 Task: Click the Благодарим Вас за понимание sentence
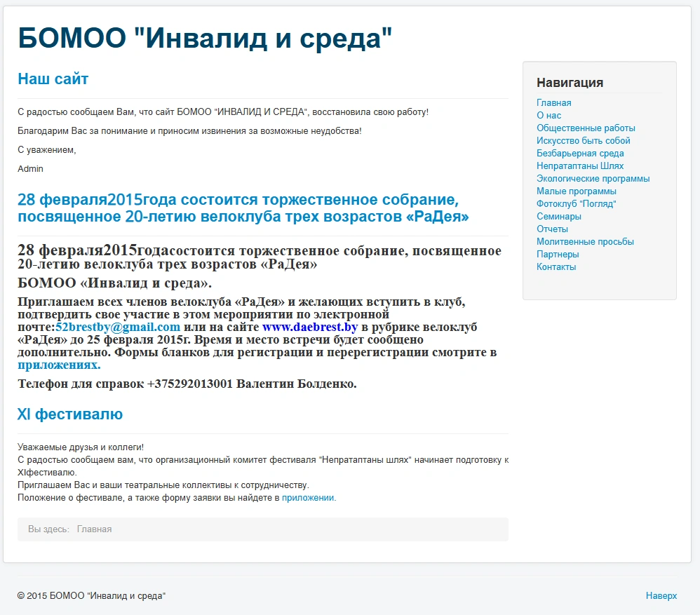190,131
